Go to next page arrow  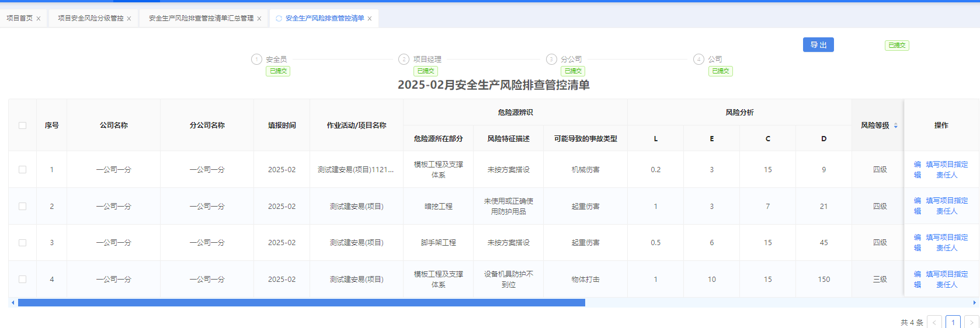tap(971, 322)
